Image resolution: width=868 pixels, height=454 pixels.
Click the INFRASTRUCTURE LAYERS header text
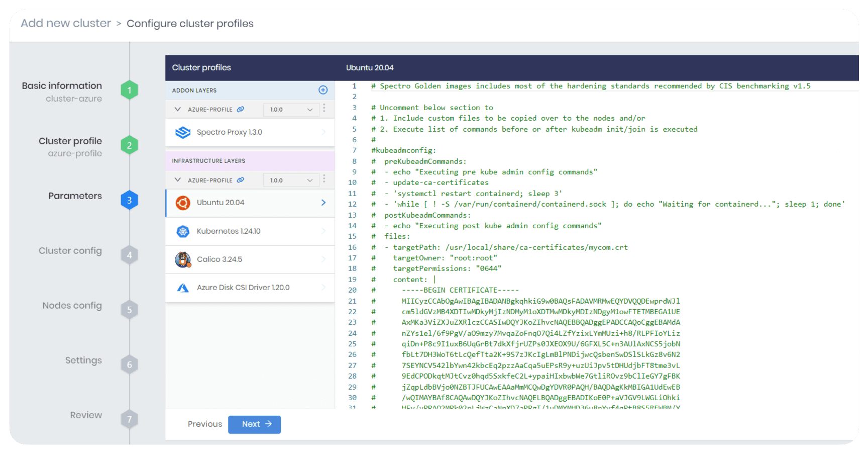coord(208,161)
